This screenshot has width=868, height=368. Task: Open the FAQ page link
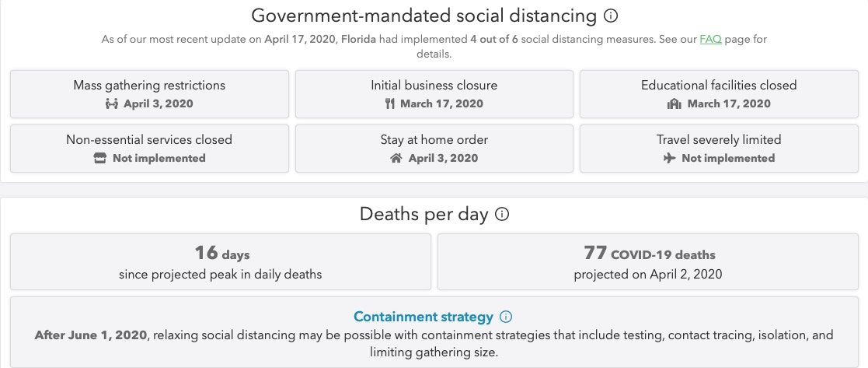tap(710, 40)
